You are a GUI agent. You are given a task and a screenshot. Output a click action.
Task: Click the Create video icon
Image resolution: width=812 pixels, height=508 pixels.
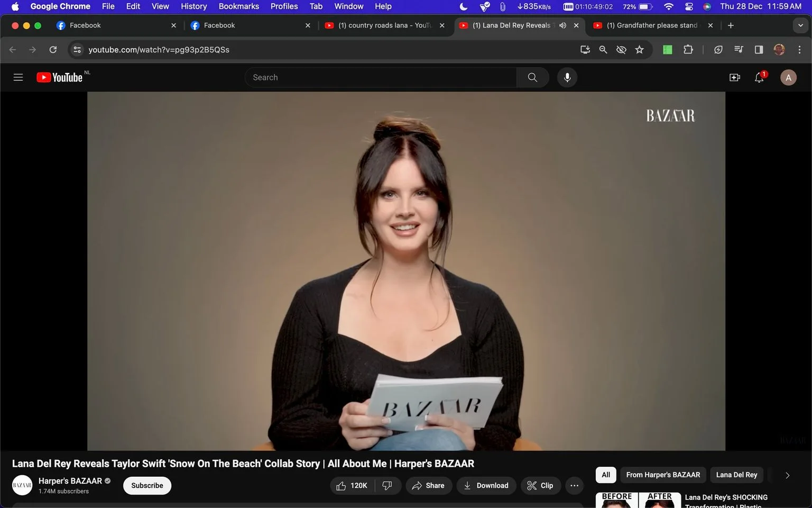[735, 77]
